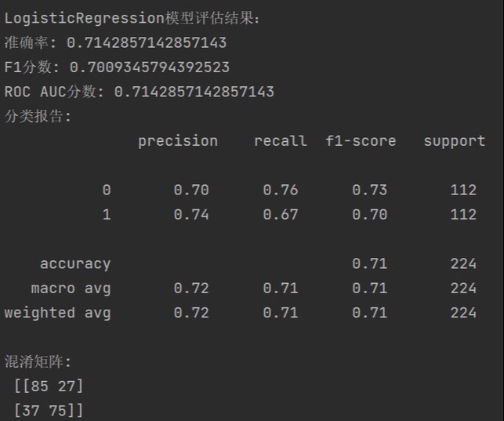The height and width of the screenshot is (421, 504).
Task: Click recall value 0.67 for class 1
Action: pos(280,214)
